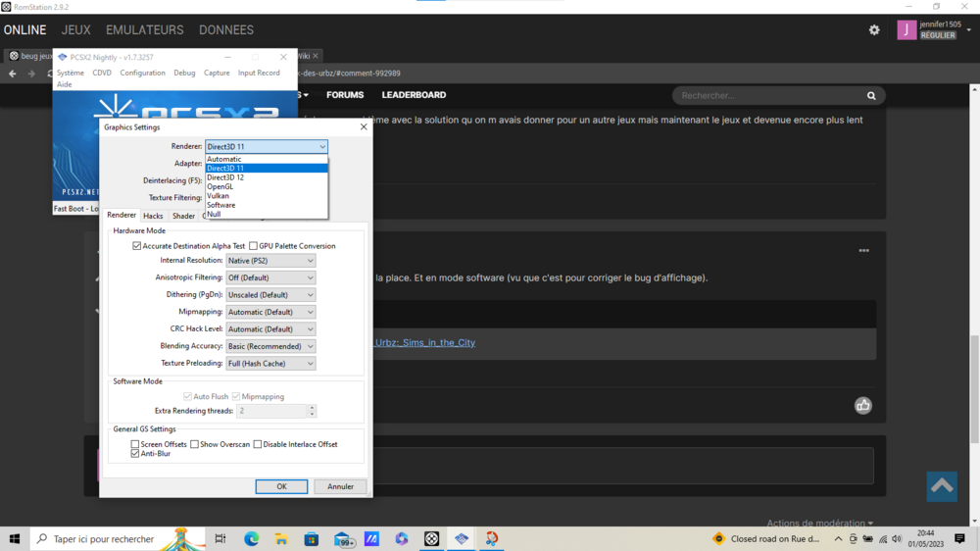
Task: Expand the Internal Resolution dropdown
Action: pyautogui.click(x=270, y=261)
